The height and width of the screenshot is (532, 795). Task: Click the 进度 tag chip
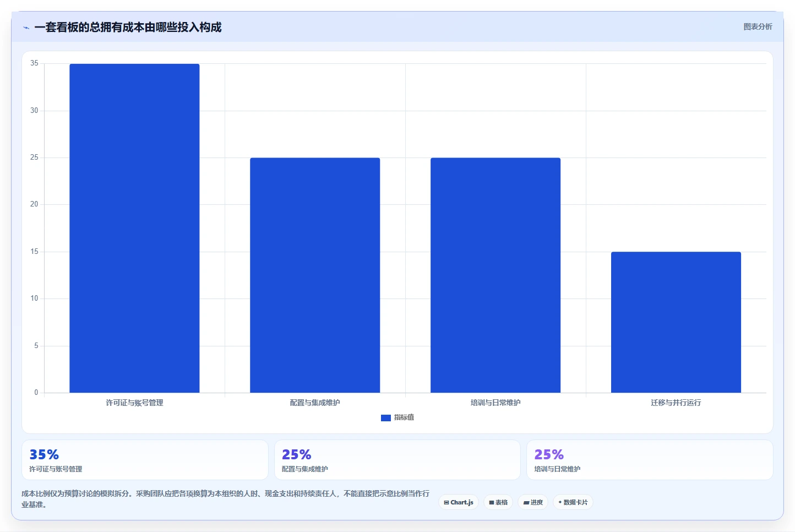(x=533, y=502)
